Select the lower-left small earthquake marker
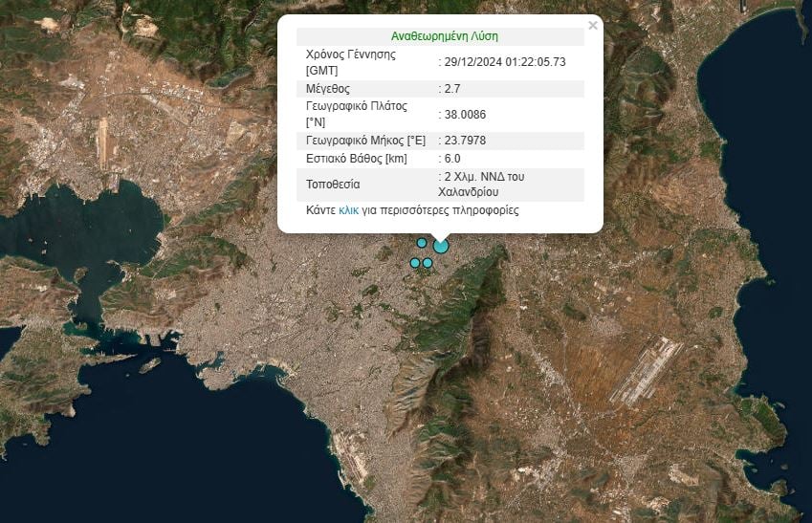This screenshot has height=523, width=812. [x=415, y=263]
